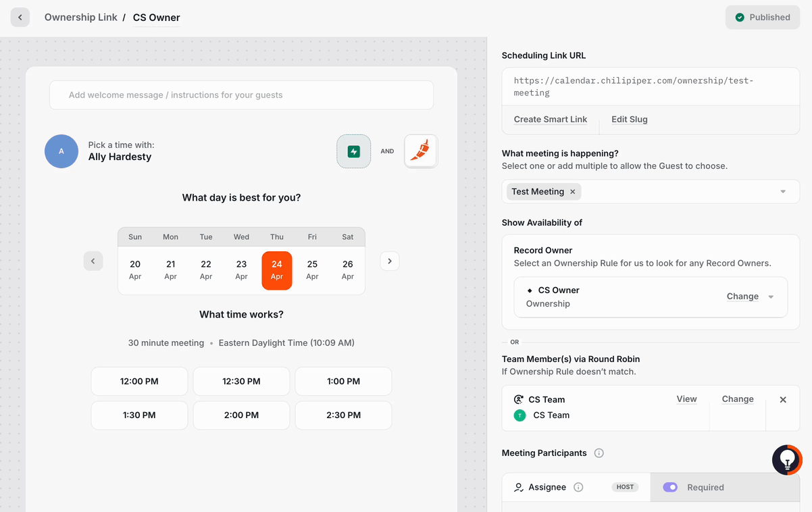
Task: Select the green lightning bolt logo
Action: 354,151
